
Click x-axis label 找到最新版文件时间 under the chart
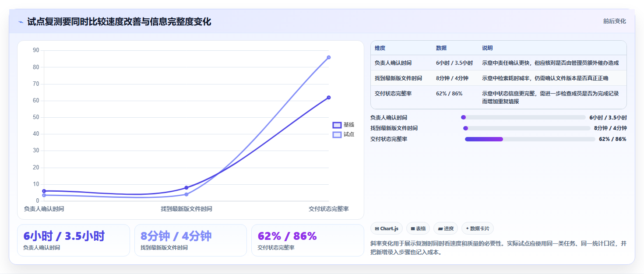[x=187, y=209]
